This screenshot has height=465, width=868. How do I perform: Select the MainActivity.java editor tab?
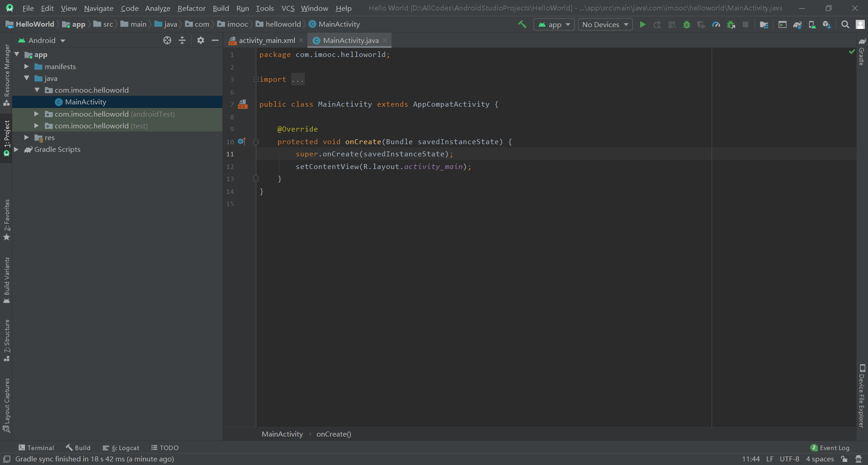click(x=350, y=40)
